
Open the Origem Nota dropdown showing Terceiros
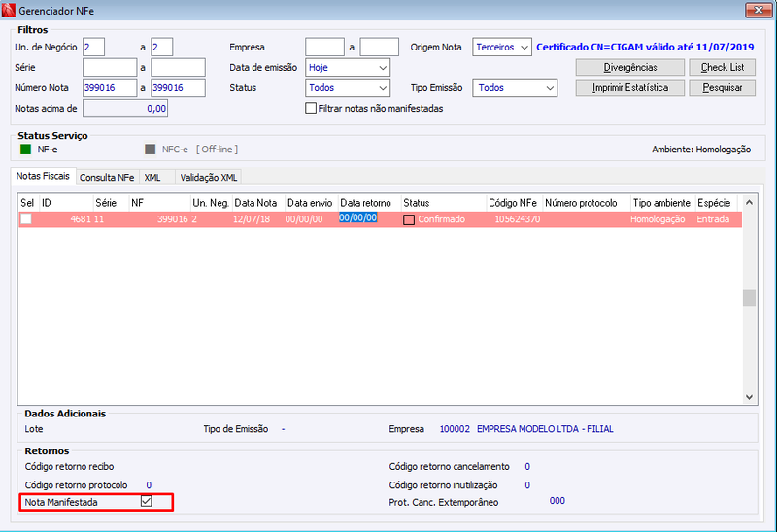pyautogui.click(x=502, y=47)
